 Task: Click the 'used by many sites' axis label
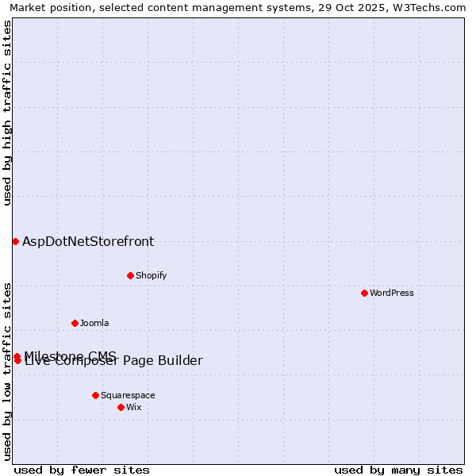(x=398, y=470)
